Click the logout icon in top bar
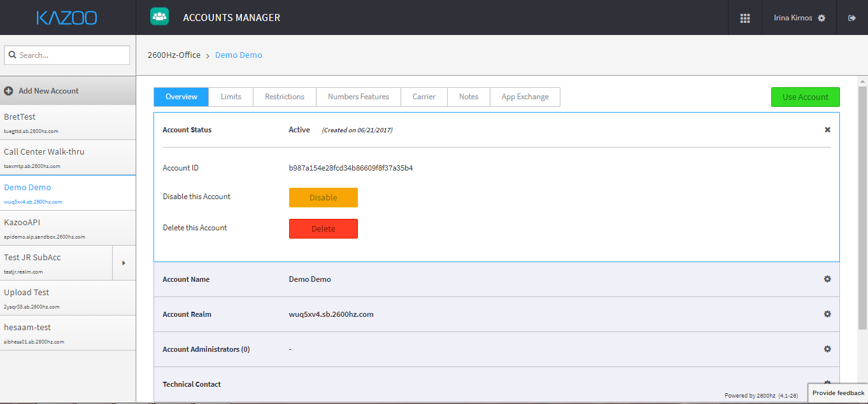This screenshot has width=868, height=404. tap(851, 18)
